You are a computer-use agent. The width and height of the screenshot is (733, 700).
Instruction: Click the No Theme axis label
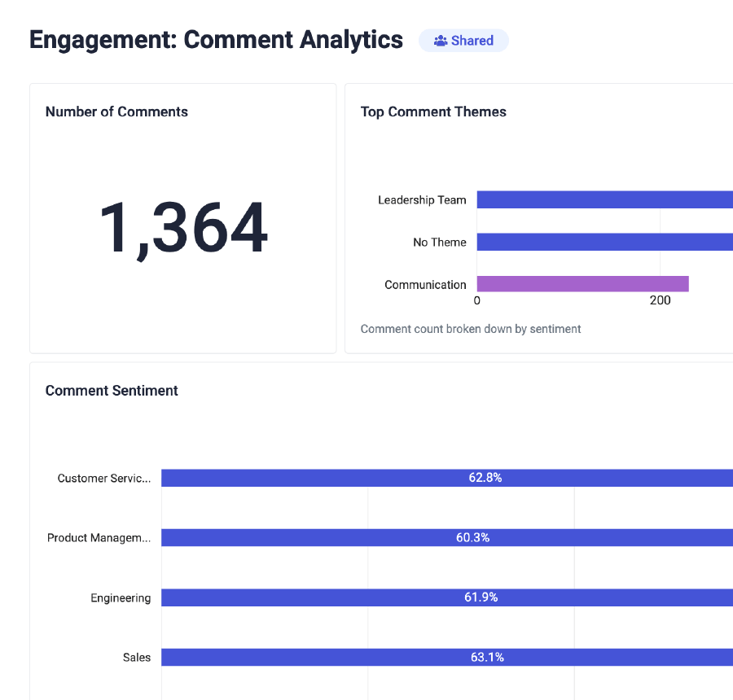click(440, 242)
